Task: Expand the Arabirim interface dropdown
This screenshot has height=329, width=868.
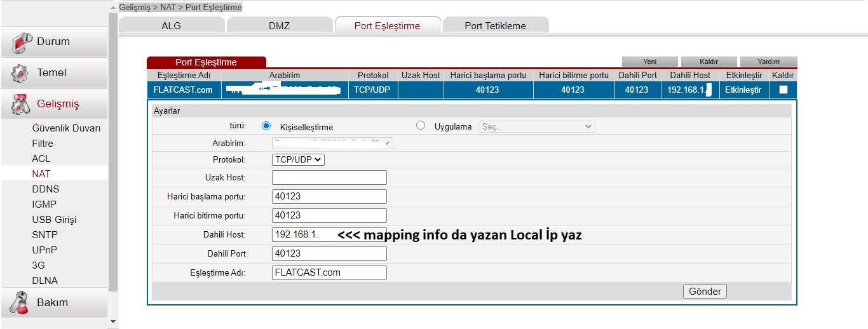Action: coord(332,143)
